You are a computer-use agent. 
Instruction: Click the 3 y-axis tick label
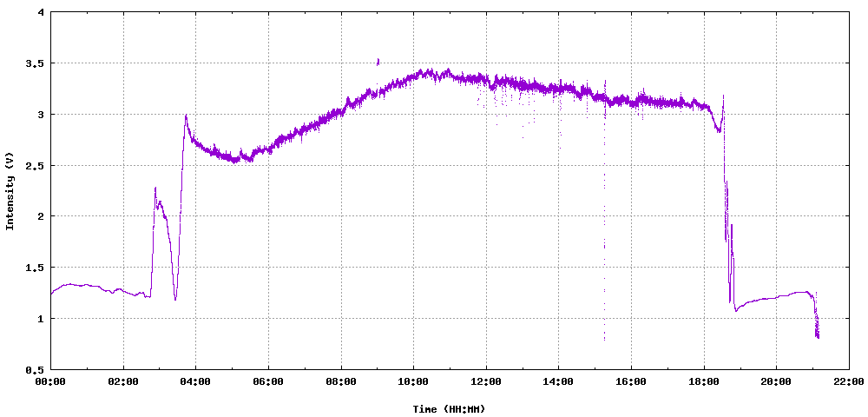(42, 114)
